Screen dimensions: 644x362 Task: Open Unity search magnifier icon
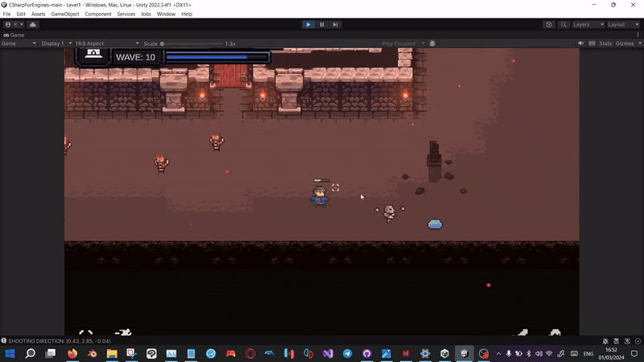pyautogui.click(x=563, y=25)
